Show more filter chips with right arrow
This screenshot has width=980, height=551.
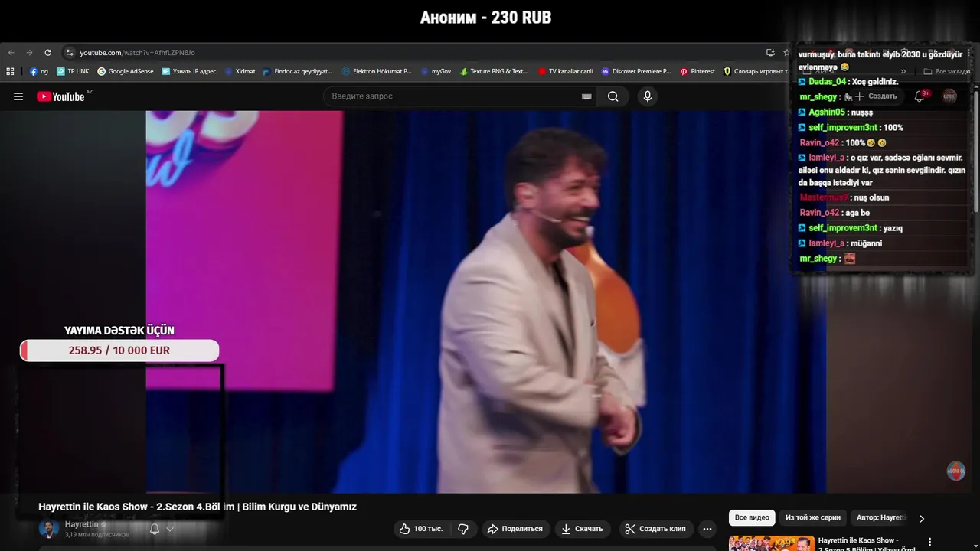(922, 518)
